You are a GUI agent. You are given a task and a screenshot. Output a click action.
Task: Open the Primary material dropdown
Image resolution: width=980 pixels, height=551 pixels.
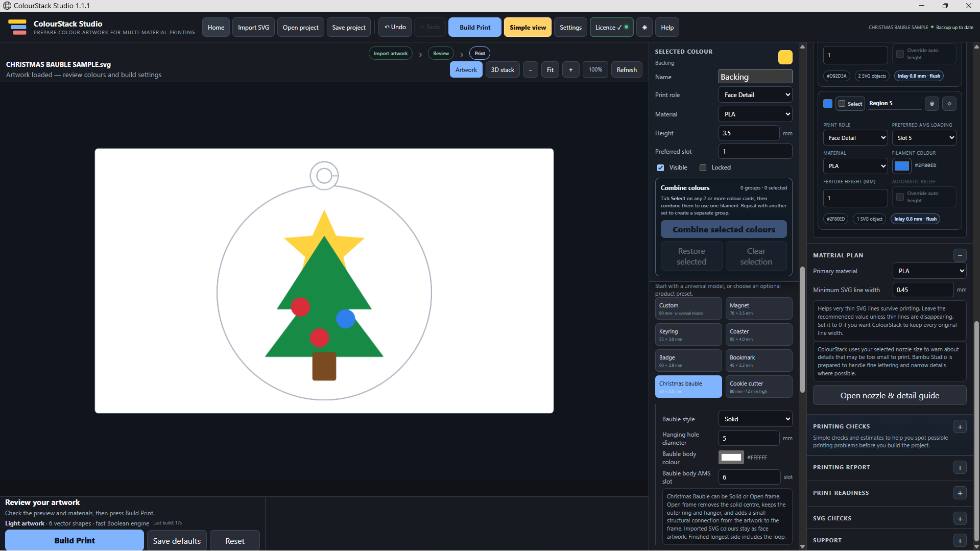929,271
